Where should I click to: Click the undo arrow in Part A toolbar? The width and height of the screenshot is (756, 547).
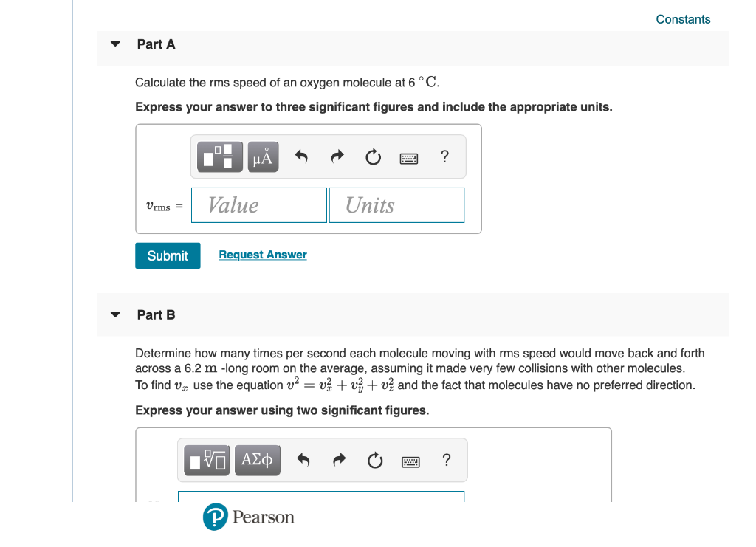(301, 156)
